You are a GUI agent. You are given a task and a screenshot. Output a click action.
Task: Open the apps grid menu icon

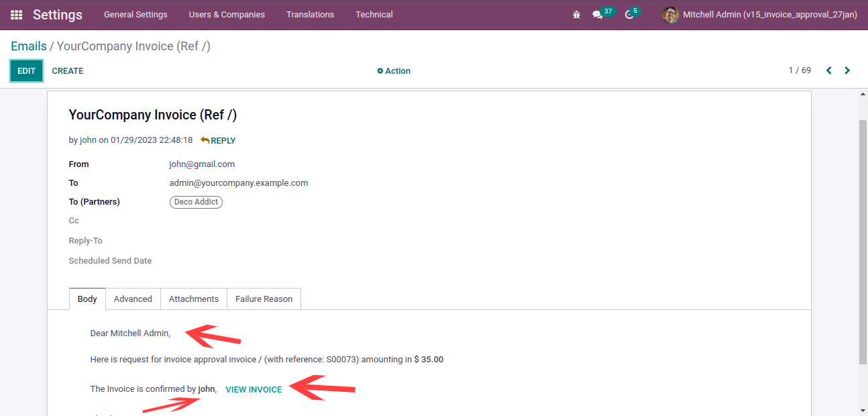[16, 15]
